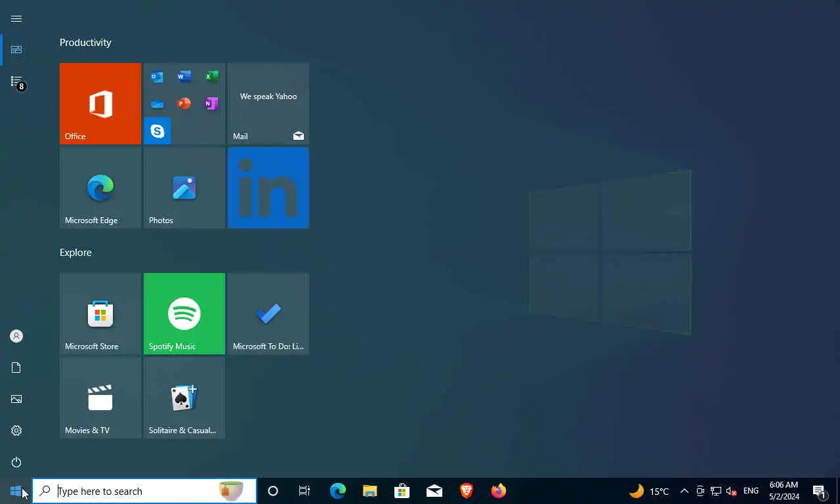Open Mail app from the taskbar

(434, 491)
